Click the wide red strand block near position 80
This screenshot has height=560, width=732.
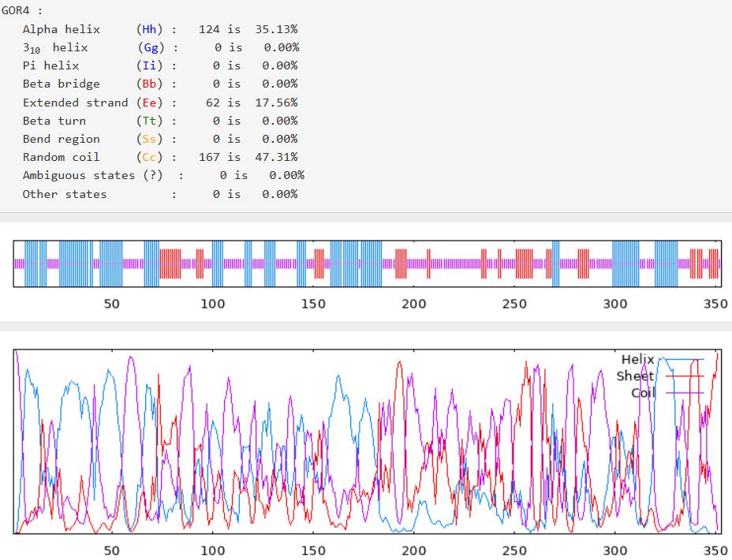click(x=170, y=263)
